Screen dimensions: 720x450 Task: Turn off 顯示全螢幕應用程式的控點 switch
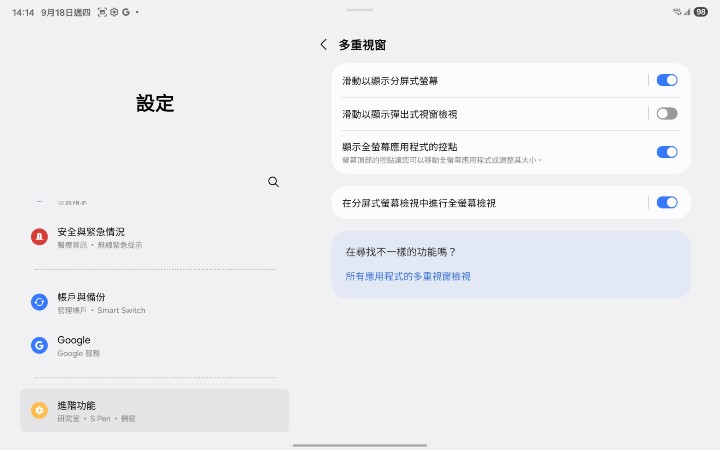coord(667,152)
